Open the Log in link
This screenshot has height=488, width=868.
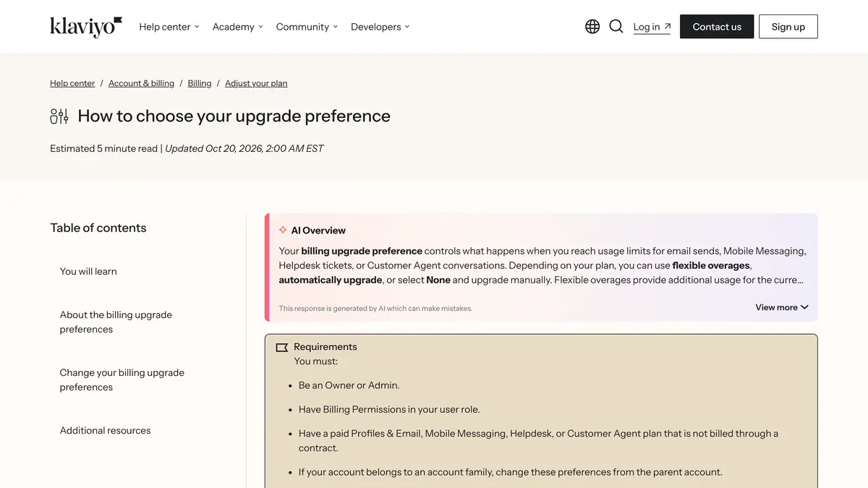tap(652, 27)
